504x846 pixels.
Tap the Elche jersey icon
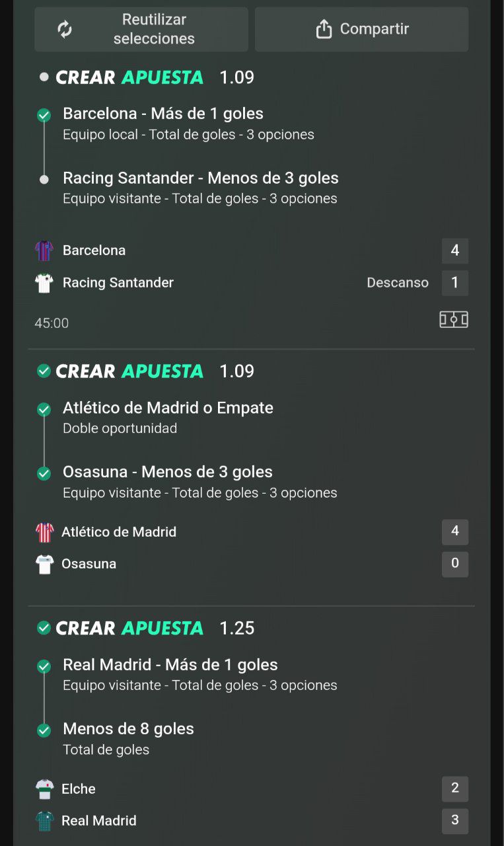(44, 789)
